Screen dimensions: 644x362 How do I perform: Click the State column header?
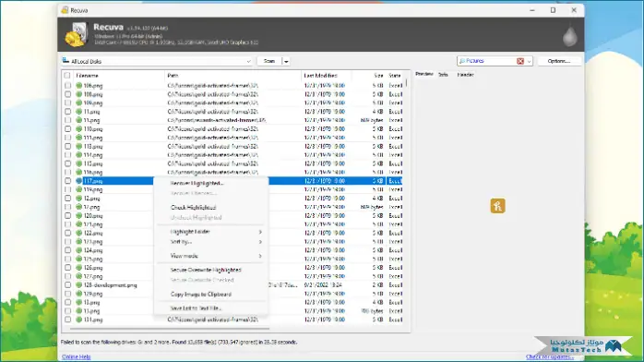[x=395, y=76]
